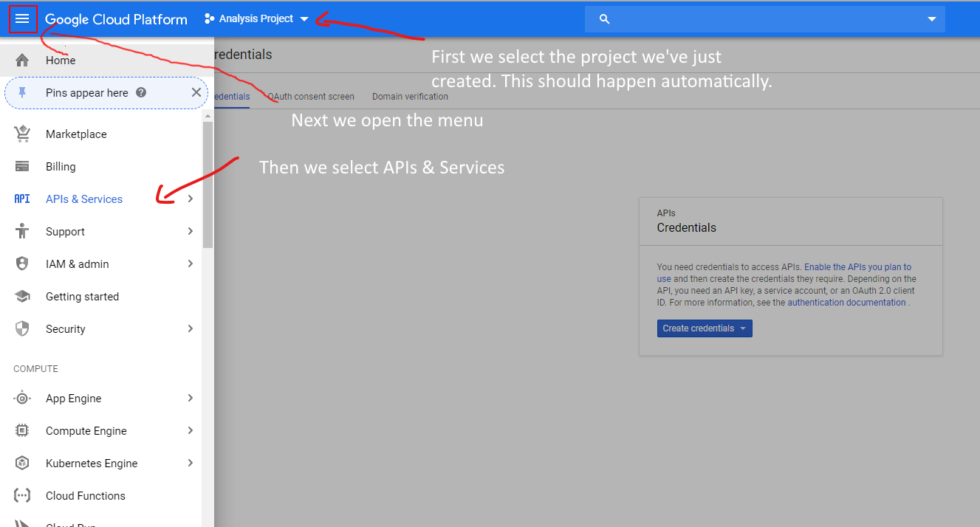Expand the App Engine submenu chevron
This screenshot has width=980, height=527.
coord(191,399)
